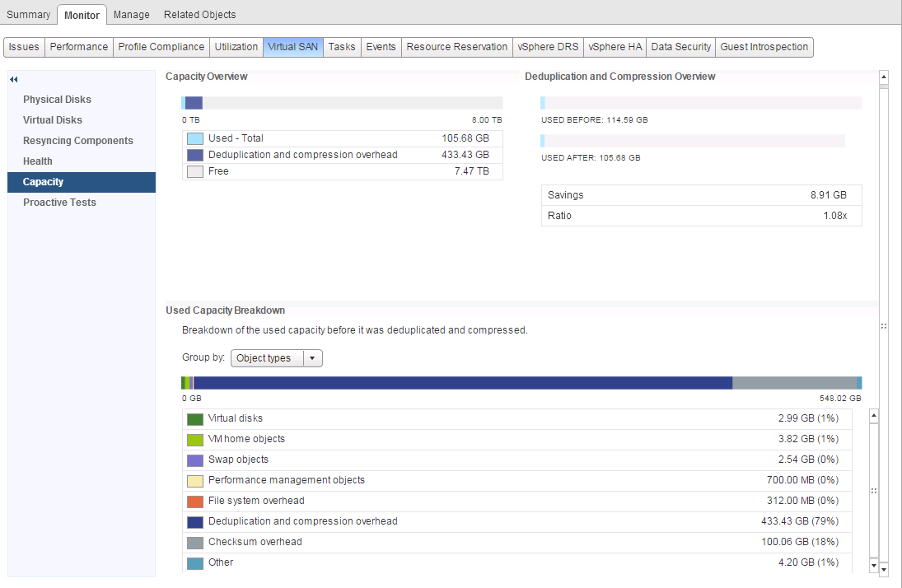The height and width of the screenshot is (588, 902).
Task: Click the Capacity Overview usage bar
Action: pyautogui.click(x=342, y=103)
